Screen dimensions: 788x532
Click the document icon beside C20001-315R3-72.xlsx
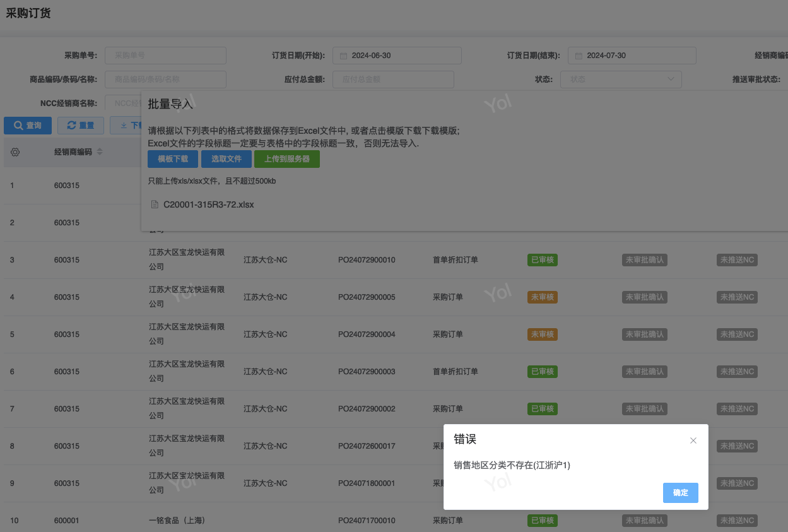(155, 204)
